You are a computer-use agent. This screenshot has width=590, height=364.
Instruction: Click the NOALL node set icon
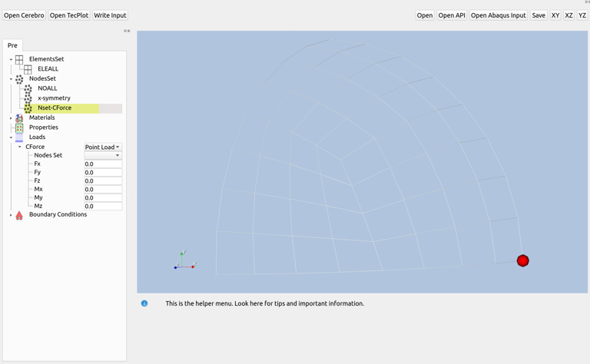coord(28,89)
